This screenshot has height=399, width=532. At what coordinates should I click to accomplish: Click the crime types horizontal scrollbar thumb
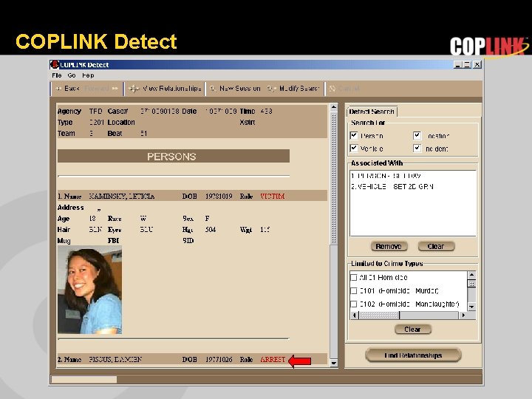379,316
